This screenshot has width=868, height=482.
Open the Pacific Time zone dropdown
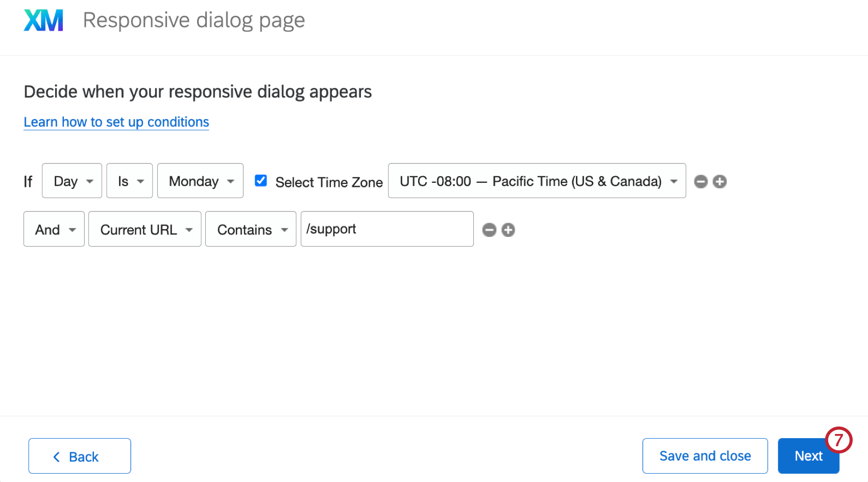coord(537,181)
